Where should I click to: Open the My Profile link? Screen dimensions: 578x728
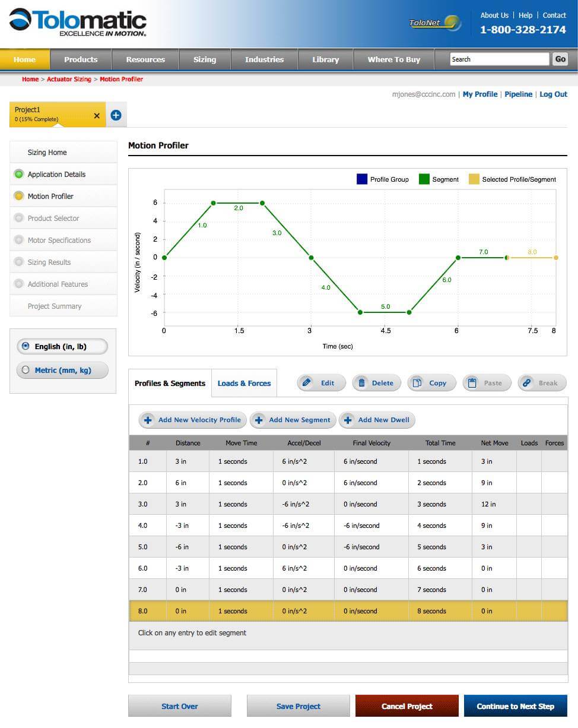coord(479,94)
